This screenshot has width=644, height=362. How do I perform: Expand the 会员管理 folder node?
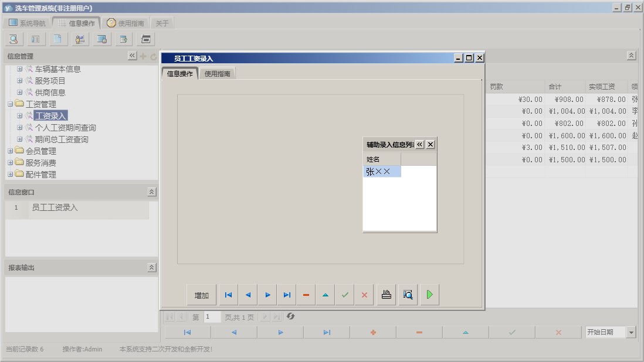click(11, 151)
